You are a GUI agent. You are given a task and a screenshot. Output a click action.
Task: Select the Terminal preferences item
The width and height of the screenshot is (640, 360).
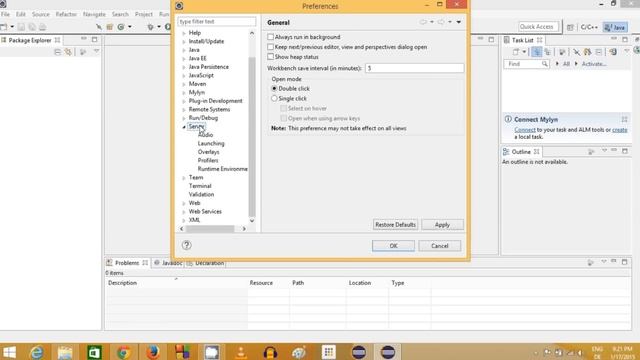click(200, 186)
